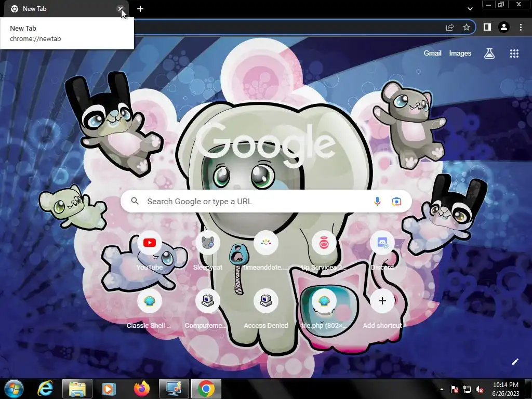Screen dimensions: 532x399
Task: Launch Internet Explorer from taskbar
Action: pos(45,389)
